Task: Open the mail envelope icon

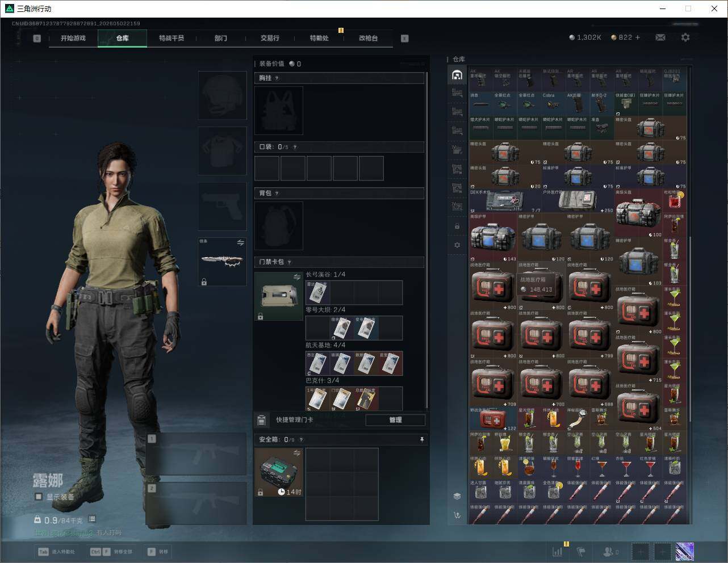Action: tap(660, 37)
